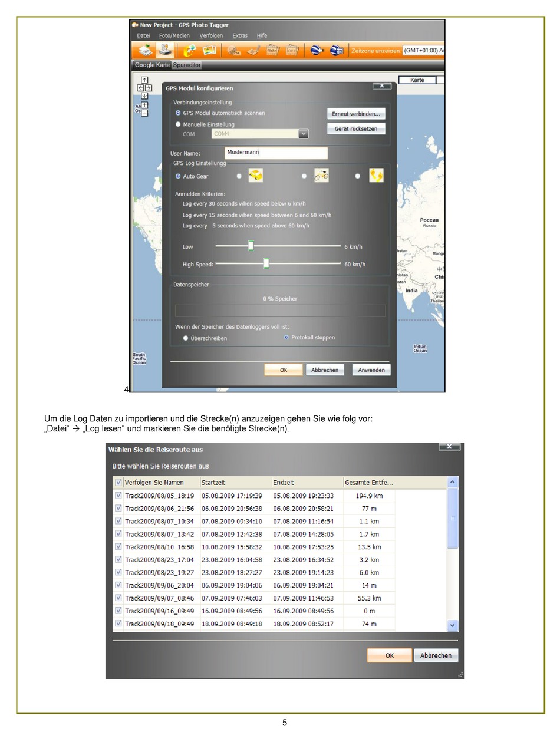
Task: Click the globe with arrow export icon
Action: 317,51
